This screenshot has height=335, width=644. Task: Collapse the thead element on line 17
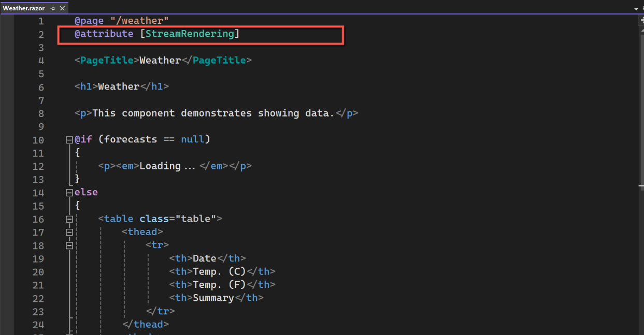[x=69, y=231]
